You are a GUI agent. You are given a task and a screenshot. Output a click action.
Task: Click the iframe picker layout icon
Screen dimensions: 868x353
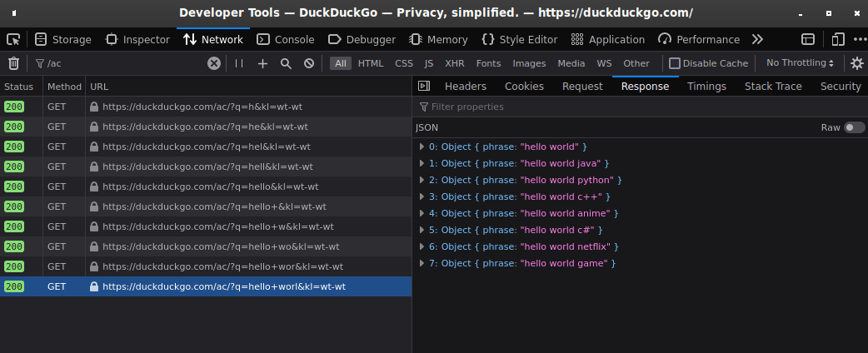pos(808,39)
